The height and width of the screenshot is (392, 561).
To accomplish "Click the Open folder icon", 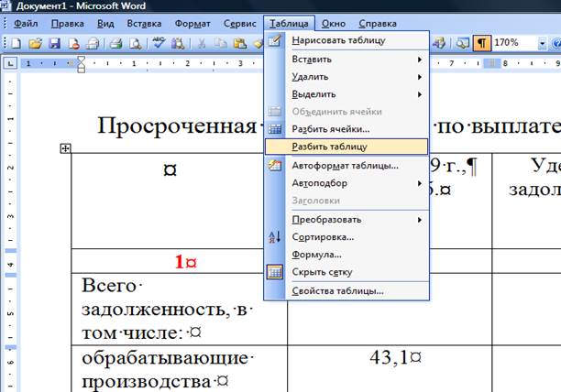I will (x=35, y=43).
